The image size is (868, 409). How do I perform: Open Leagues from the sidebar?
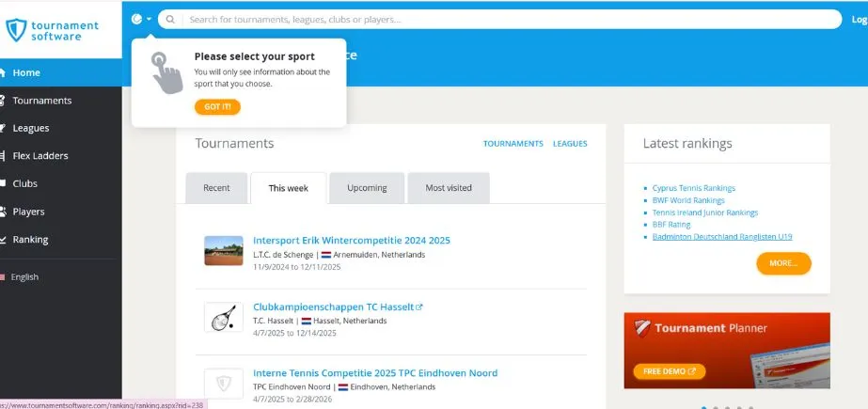coord(31,128)
